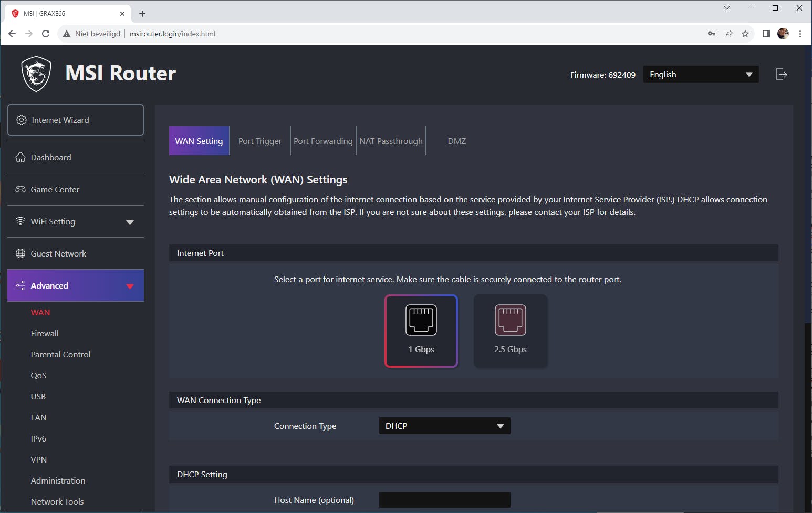This screenshot has height=513, width=812.
Task: Select the MSI | GRAXE66 browser tab
Action: tap(68, 14)
